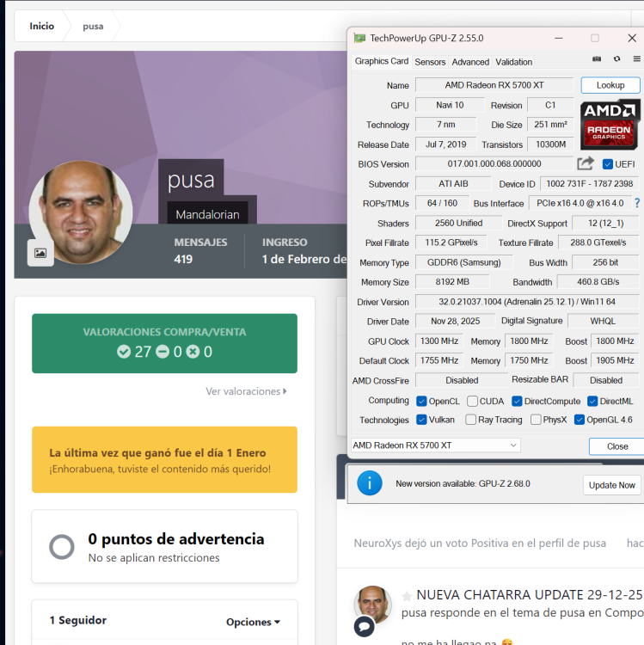Click the Driver Date Nov 28, 2025 value
The width and height of the screenshot is (644, 645).
pos(455,321)
